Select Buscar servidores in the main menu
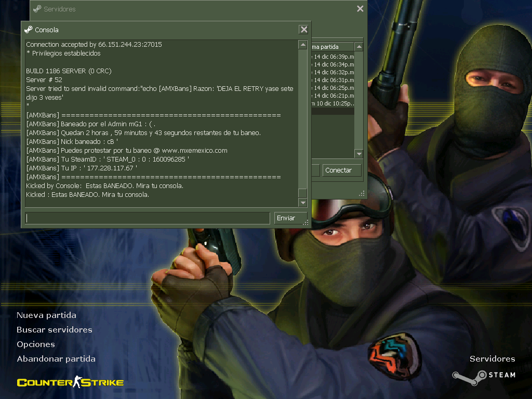The image size is (532, 399). click(54, 330)
